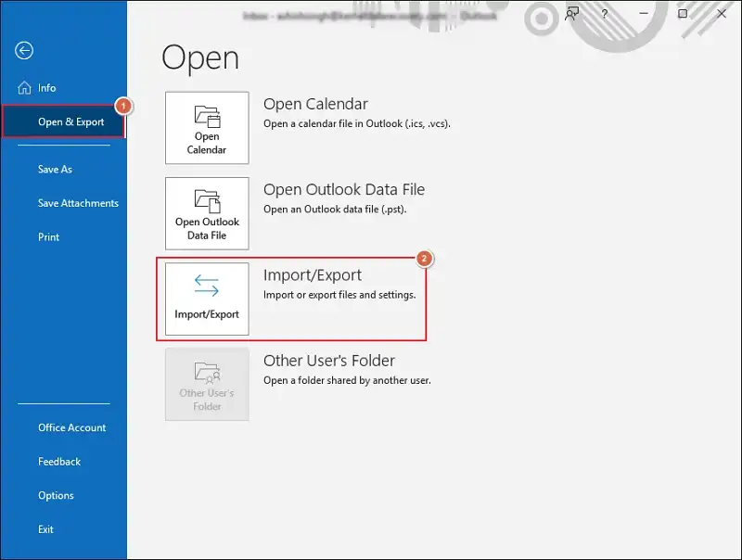Open Outlook Options
742x560 pixels.
[x=56, y=496]
